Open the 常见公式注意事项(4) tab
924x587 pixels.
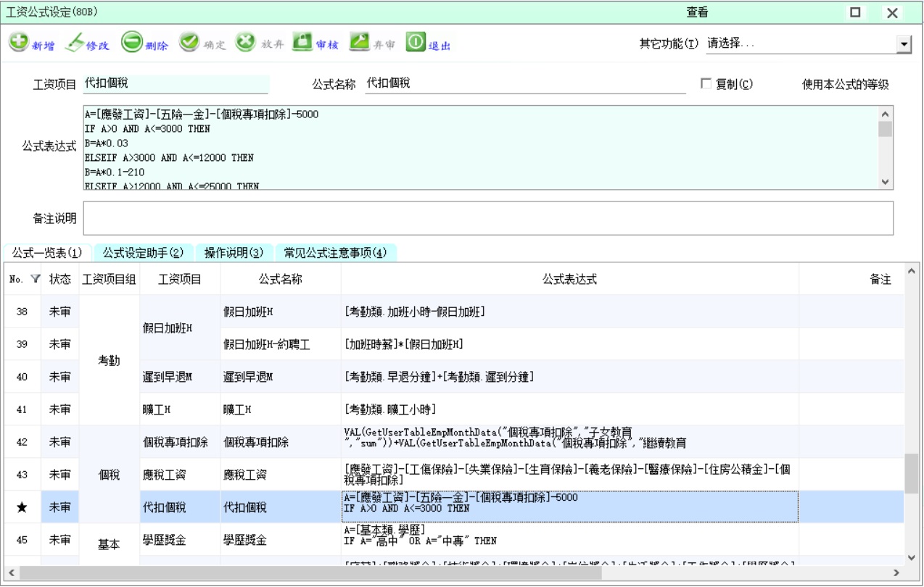[335, 253]
